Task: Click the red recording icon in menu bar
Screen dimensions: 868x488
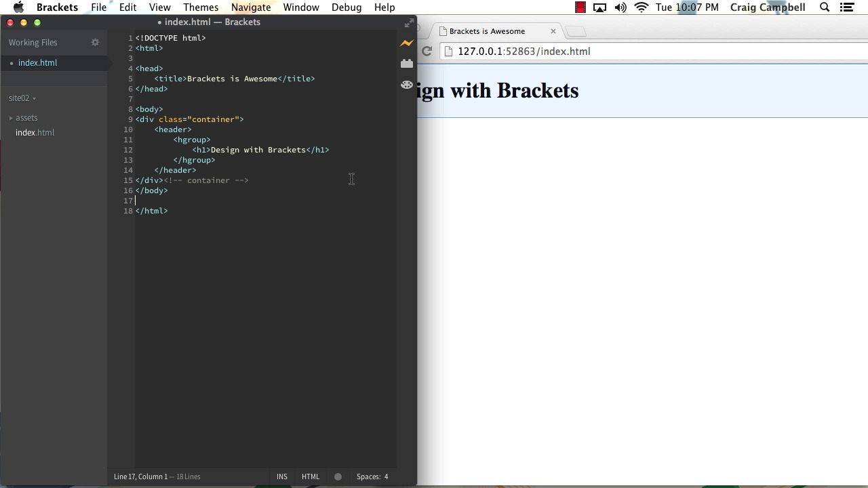Action: [x=580, y=7]
